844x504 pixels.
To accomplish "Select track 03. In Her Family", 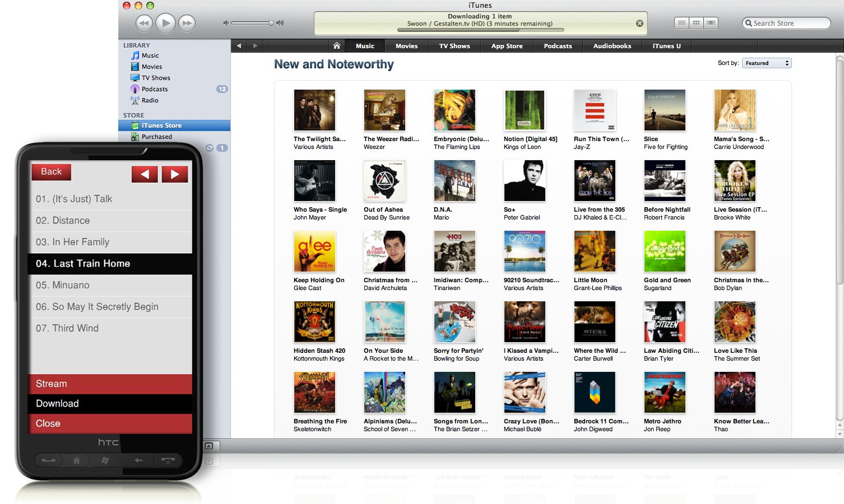I will [x=110, y=242].
